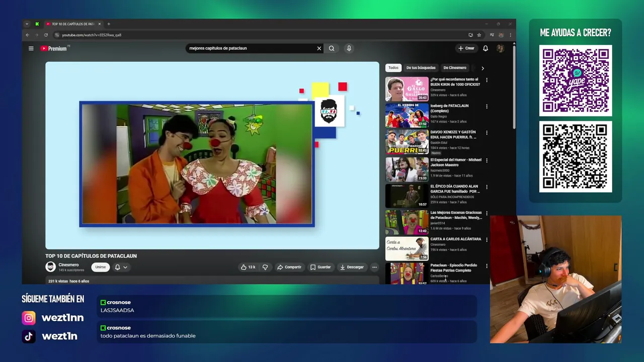Share video with Compartir

289,267
